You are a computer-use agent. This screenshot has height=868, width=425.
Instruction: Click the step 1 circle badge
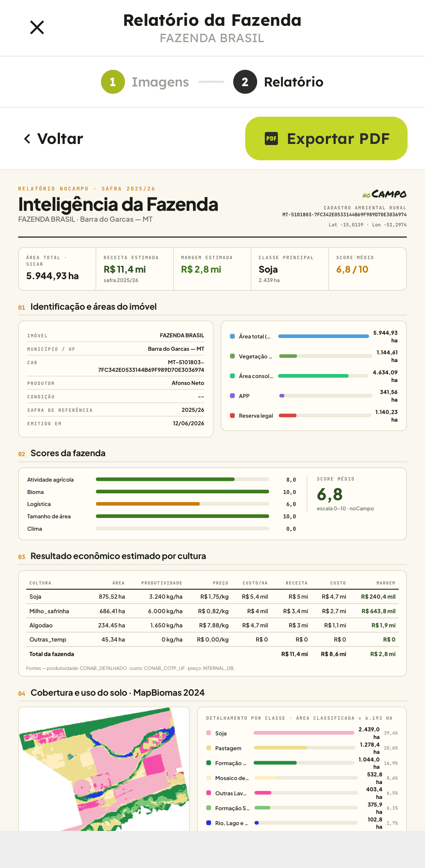(113, 82)
